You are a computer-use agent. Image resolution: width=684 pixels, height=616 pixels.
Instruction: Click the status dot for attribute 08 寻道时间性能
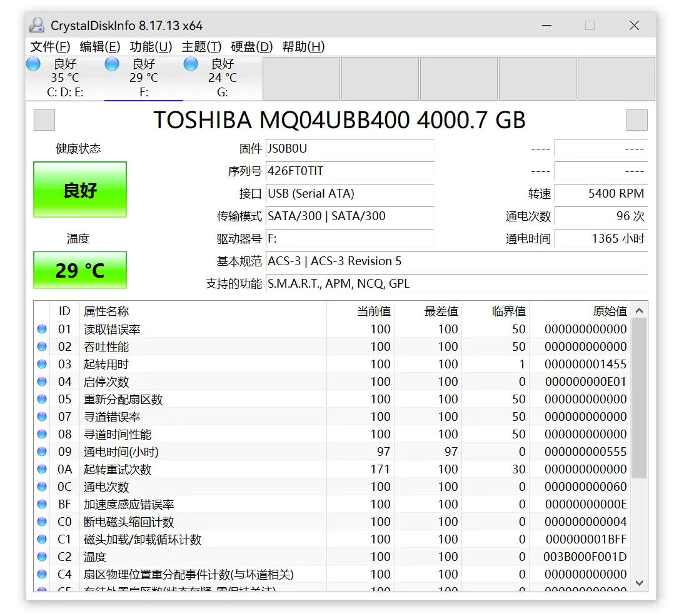pos(42,434)
